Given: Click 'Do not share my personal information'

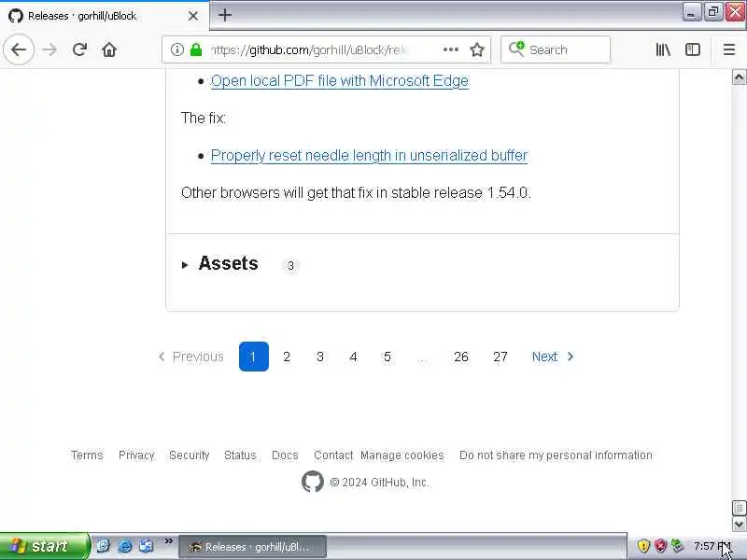Looking at the screenshot, I should 556,455.
